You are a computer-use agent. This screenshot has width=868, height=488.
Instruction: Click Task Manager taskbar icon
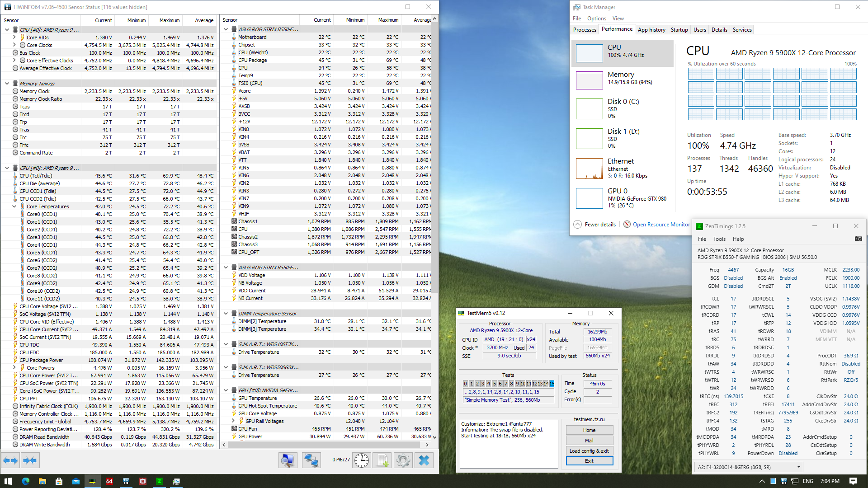pyautogui.click(x=176, y=481)
